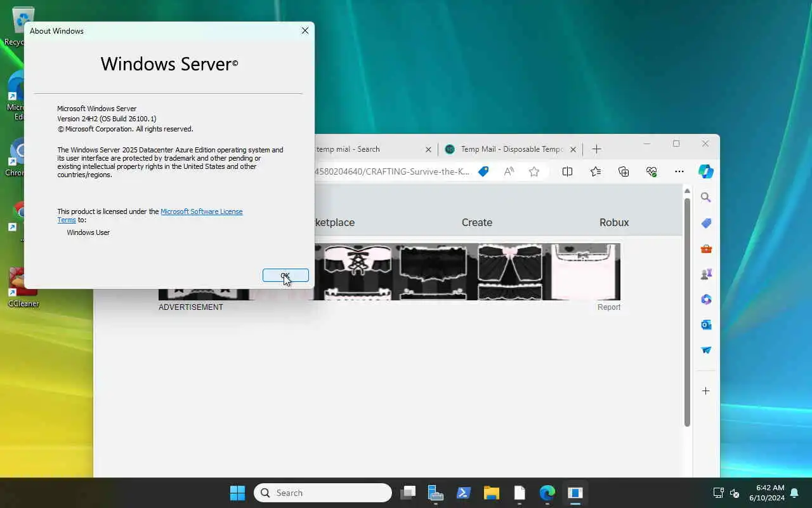The image size is (812, 508).
Task: Click the taskbar Search box
Action: click(x=323, y=493)
